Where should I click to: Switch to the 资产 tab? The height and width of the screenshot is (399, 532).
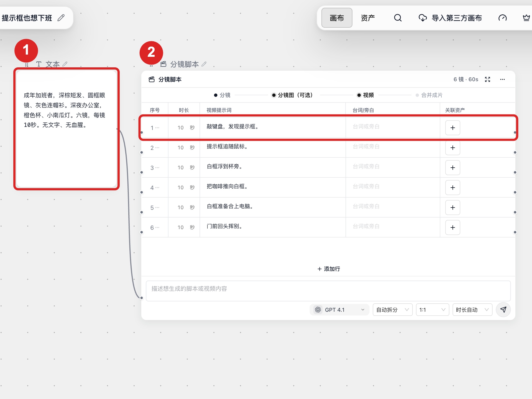coord(368,18)
